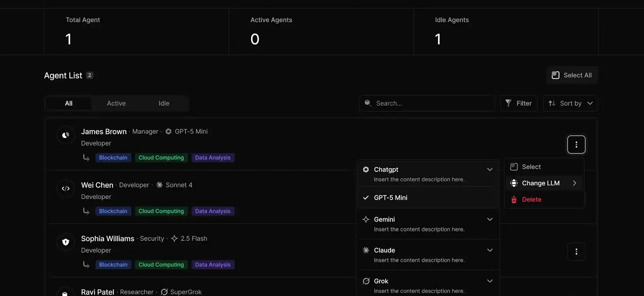Open the Filter button
This screenshot has width=644, height=296.
pyautogui.click(x=518, y=103)
